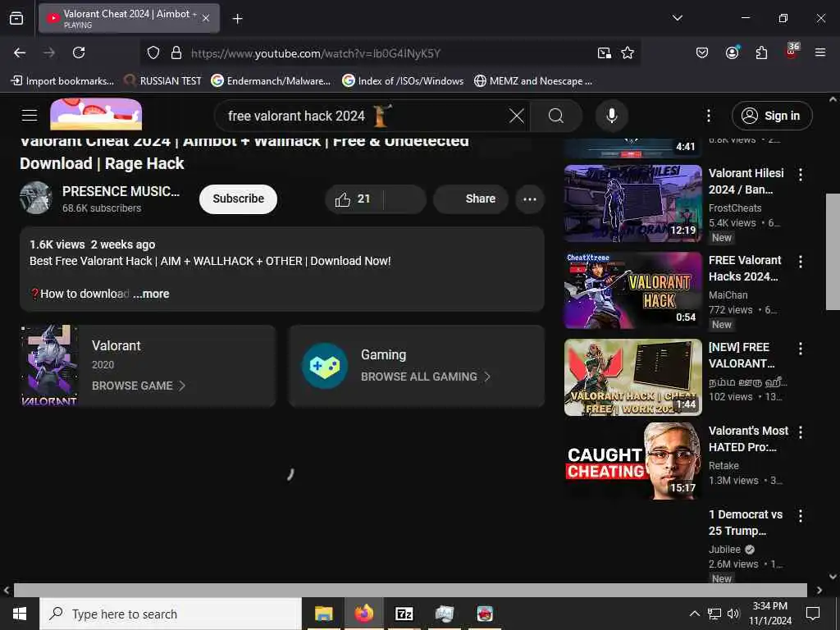Open the channel name PRESENCE MUSIC

tap(121, 191)
